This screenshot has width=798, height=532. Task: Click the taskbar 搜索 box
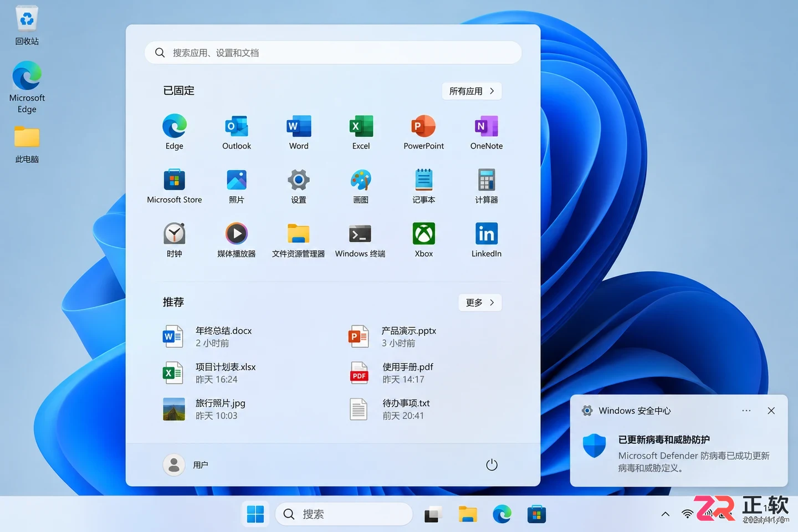pos(344,514)
